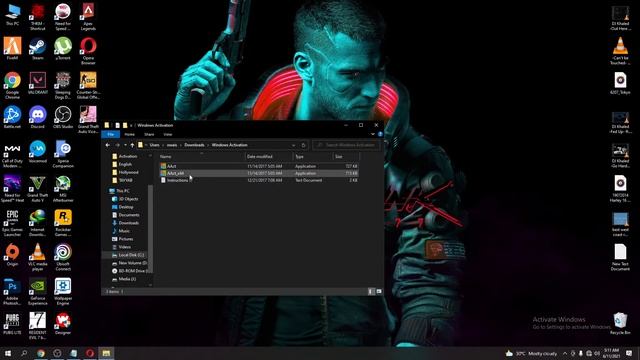
Task: Open File Explorer help icon
Action: pyautogui.click(x=380, y=134)
